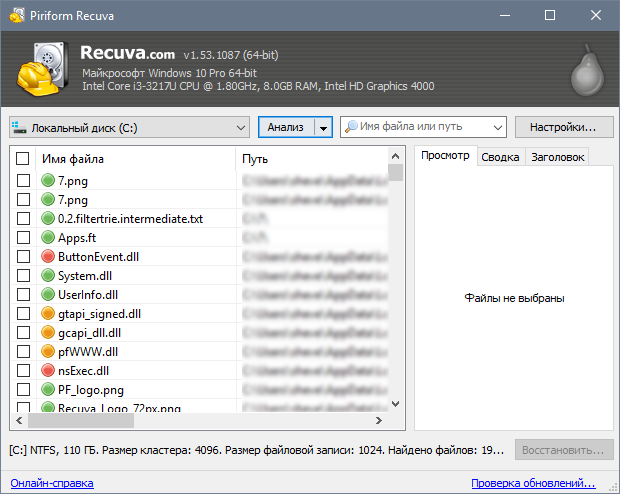Click the Recuva hard hat drive logo
620x494 pixels.
tap(42, 69)
